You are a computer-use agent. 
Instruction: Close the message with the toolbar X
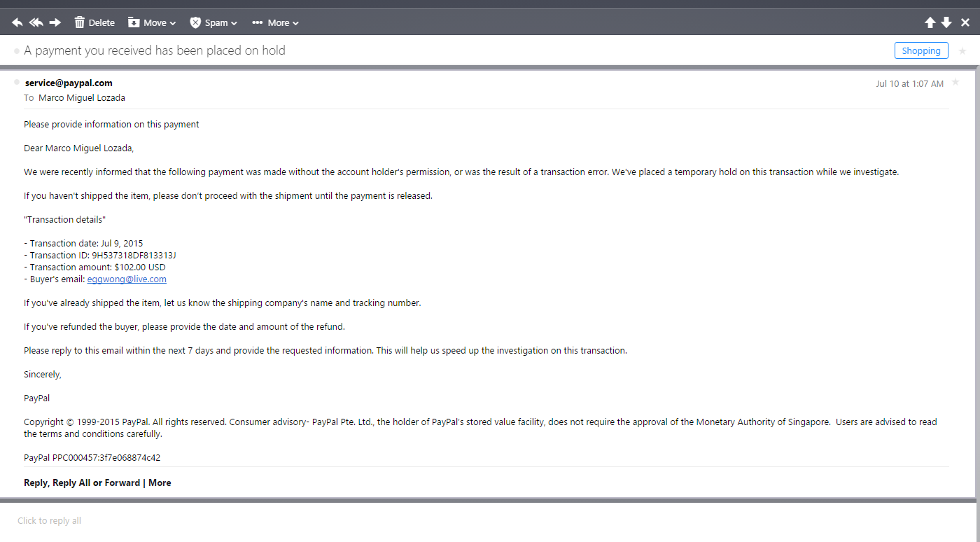tap(965, 22)
